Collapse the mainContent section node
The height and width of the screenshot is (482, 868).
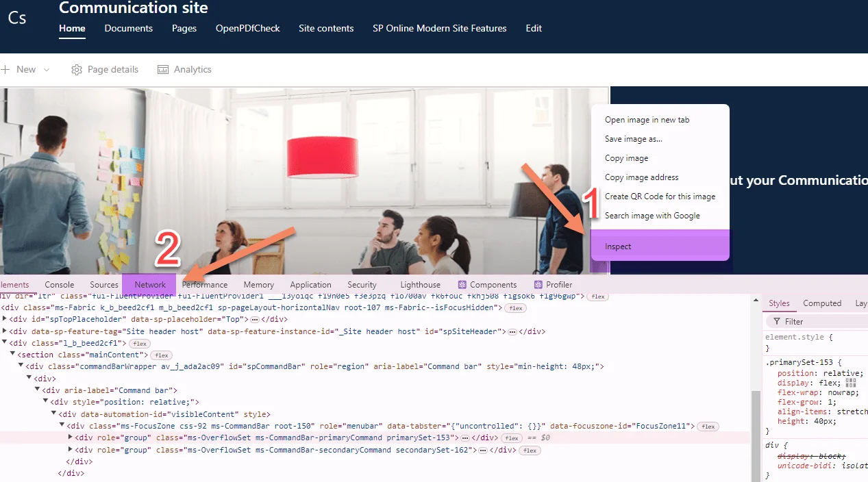point(13,355)
